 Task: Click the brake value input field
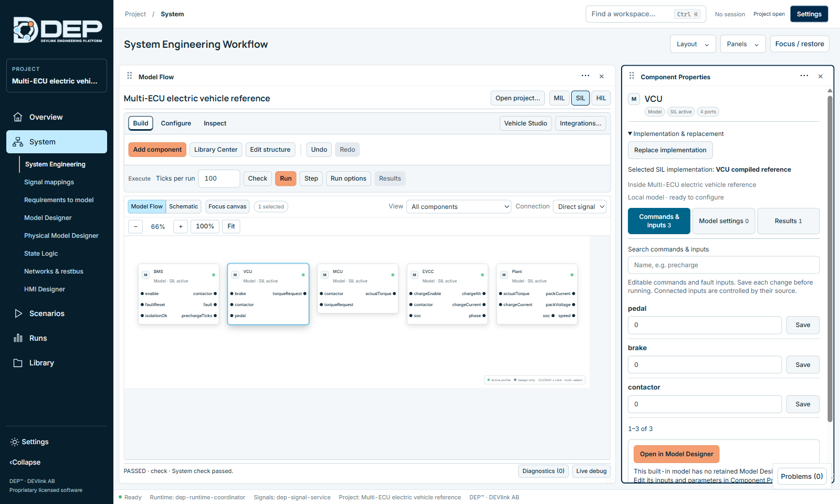coord(705,365)
